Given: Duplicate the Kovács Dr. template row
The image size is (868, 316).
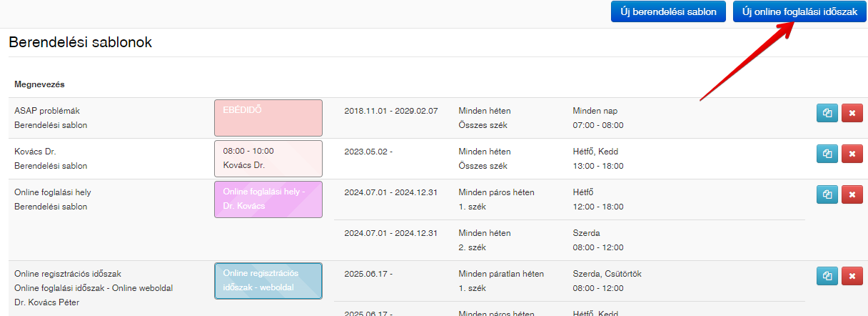Looking at the screenshot, I should pos(827,154).
